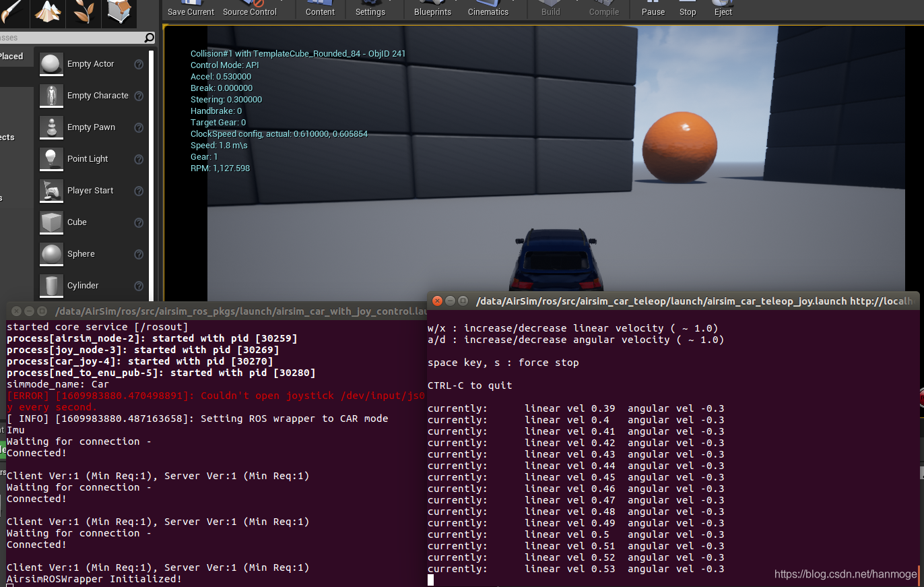Click 'CTRL-C to quit' in teleop terminal
Screen dimensions: 924x587
(x=470, y=385)
